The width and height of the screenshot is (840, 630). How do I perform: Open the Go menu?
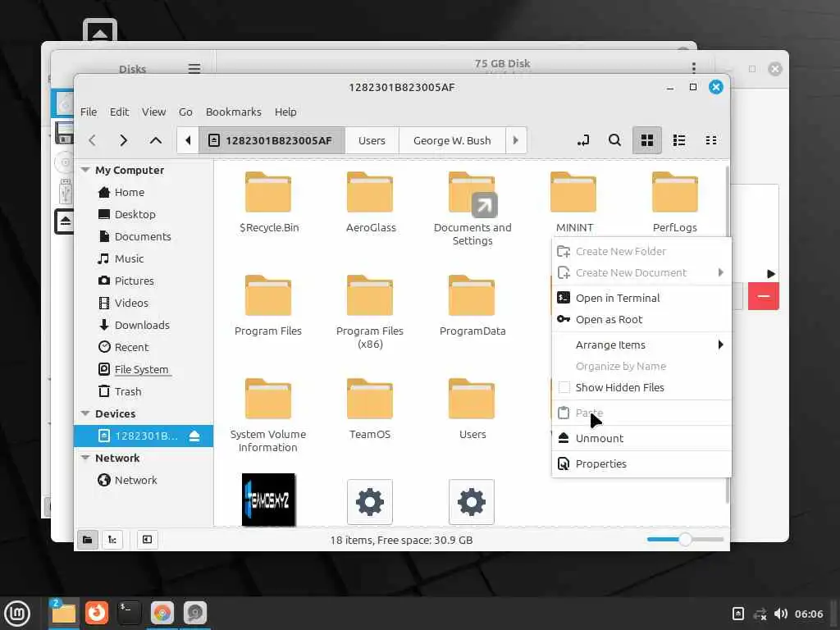coord(185,112)
